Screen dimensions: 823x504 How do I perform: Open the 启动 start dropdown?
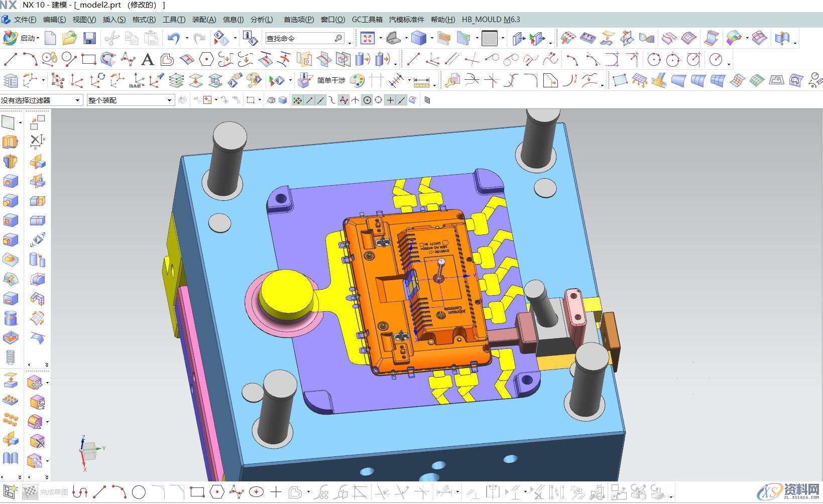[x=22, y=38]
